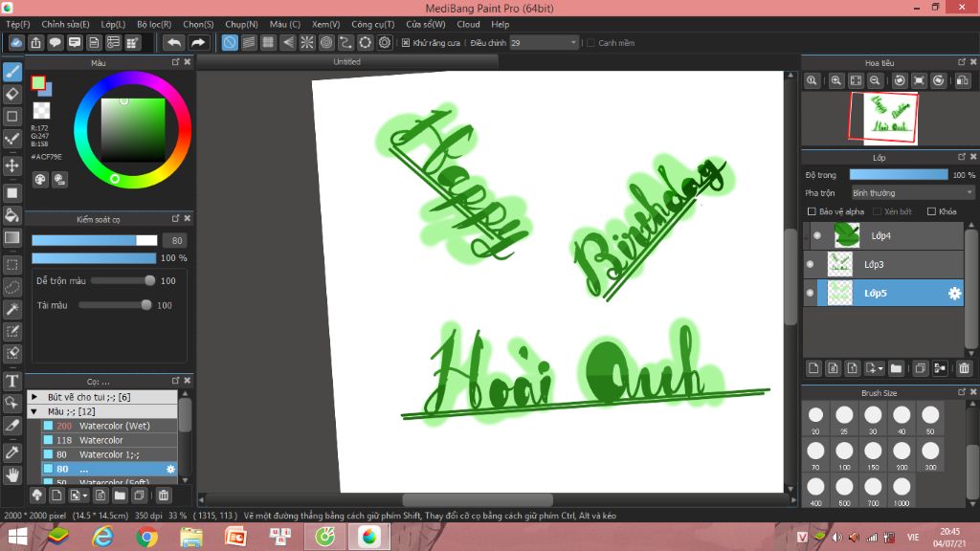Viewport: 980px width, 551px height.
Task: Select the Move tool
Action: coord(11,165)
